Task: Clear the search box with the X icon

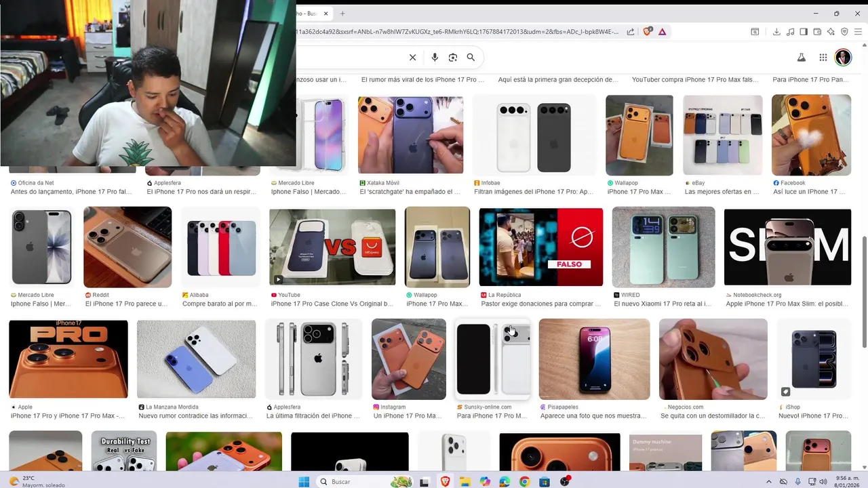Action: (412, 58)
